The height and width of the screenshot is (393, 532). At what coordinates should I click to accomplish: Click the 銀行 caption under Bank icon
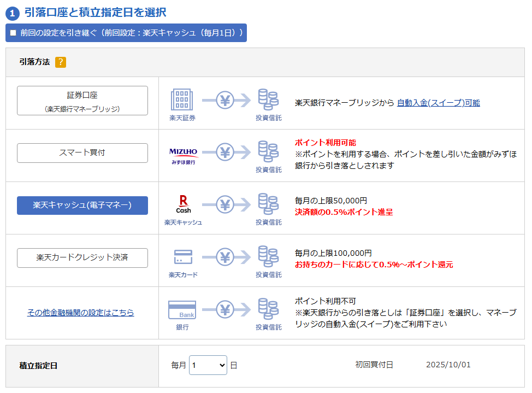(182, 327)
